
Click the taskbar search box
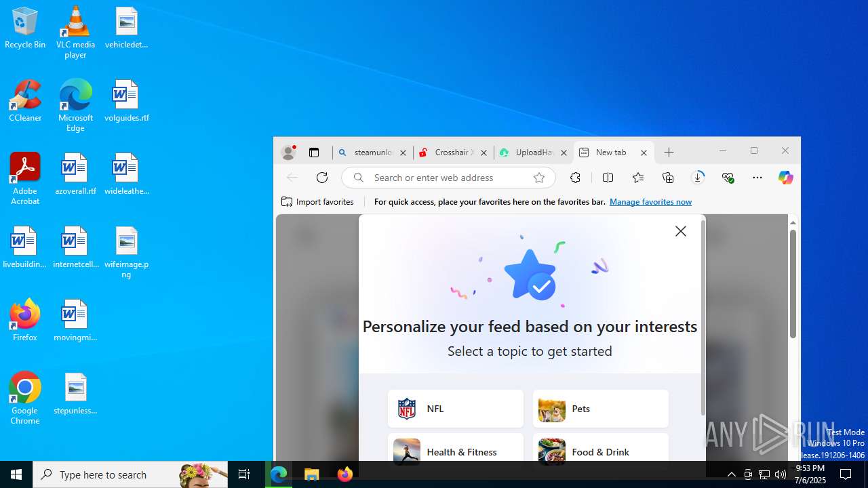pyautogui.click(x=130, y=474)
